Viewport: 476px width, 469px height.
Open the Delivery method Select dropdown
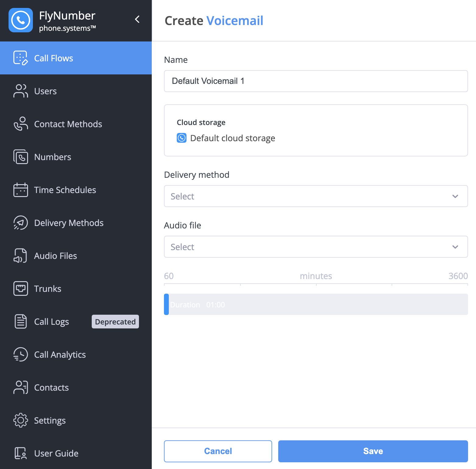[x=316, y=196]
